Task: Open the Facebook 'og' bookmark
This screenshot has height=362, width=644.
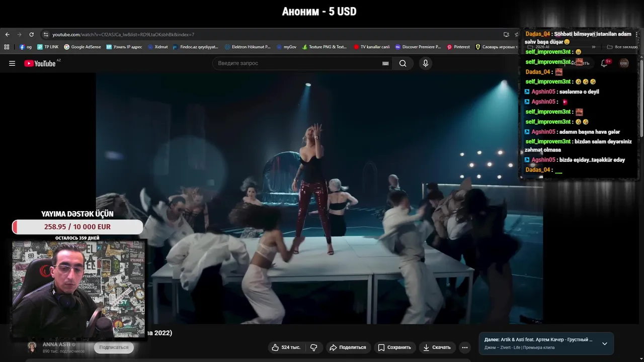Action: [x=26, y=47]
